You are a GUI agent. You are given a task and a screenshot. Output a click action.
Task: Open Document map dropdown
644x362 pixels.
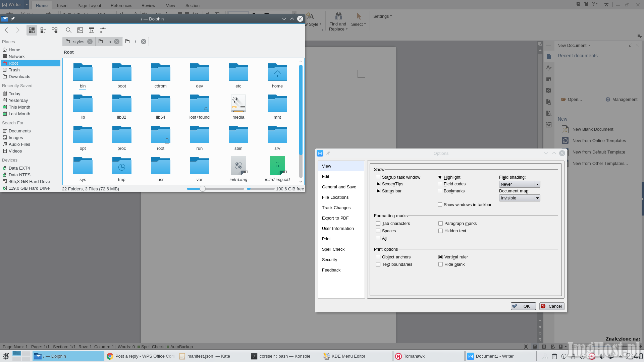(x=520, y=198)
